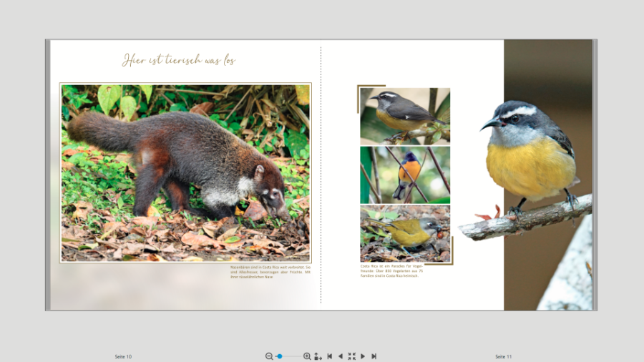Click the fit-to-screen arrows icon
The image size is (644, 362).
(351, 356)
